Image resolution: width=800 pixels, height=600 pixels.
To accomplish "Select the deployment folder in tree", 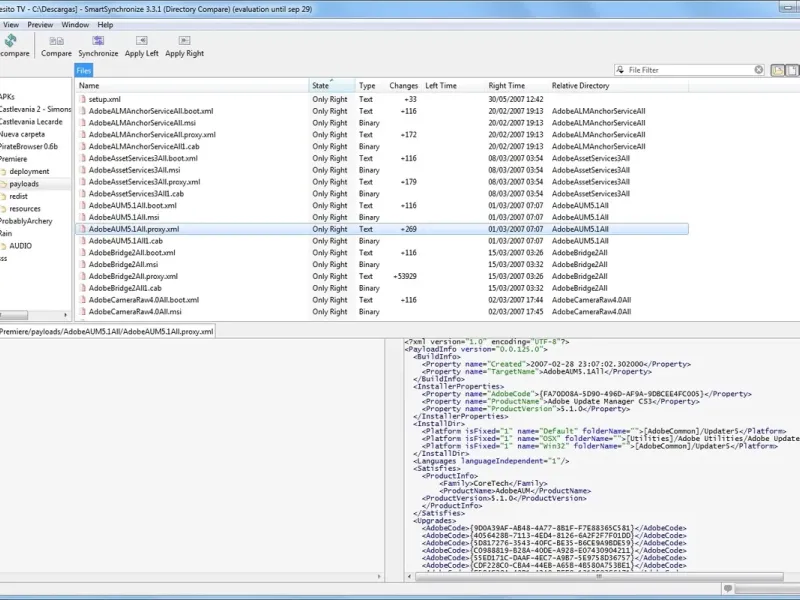I will tap(28, 172).
